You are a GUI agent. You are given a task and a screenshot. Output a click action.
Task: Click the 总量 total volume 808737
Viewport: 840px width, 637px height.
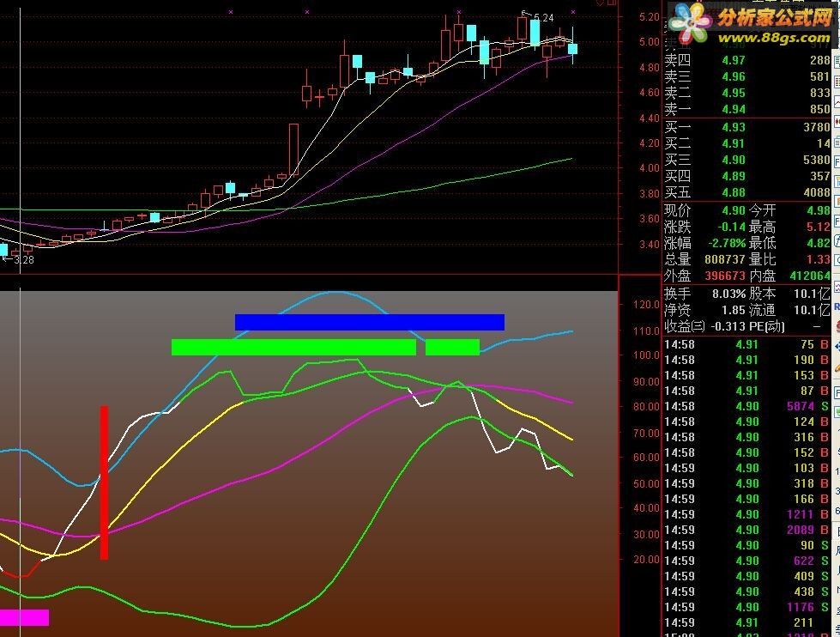click(725, 259)
